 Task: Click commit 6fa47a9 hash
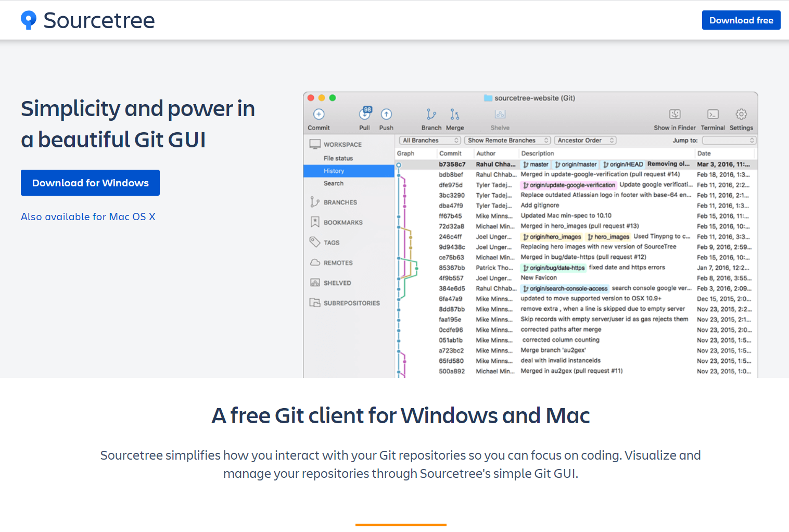pyautogui.click(x=450, y=299)
